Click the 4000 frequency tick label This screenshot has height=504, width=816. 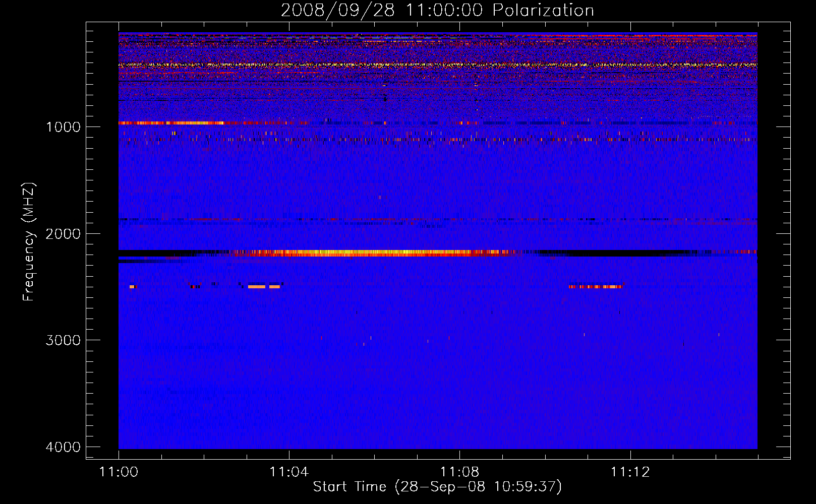coord(63,447)
